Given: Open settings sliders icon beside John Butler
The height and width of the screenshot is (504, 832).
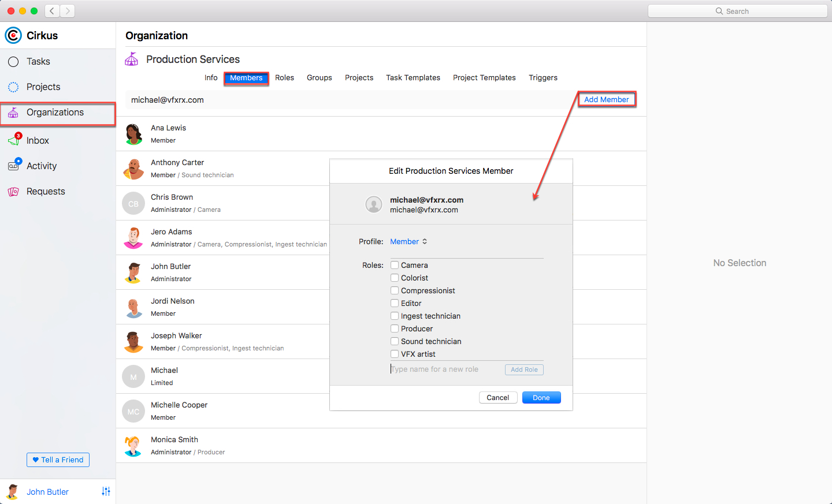Looking at the screenshot, I should coord(106,491).
